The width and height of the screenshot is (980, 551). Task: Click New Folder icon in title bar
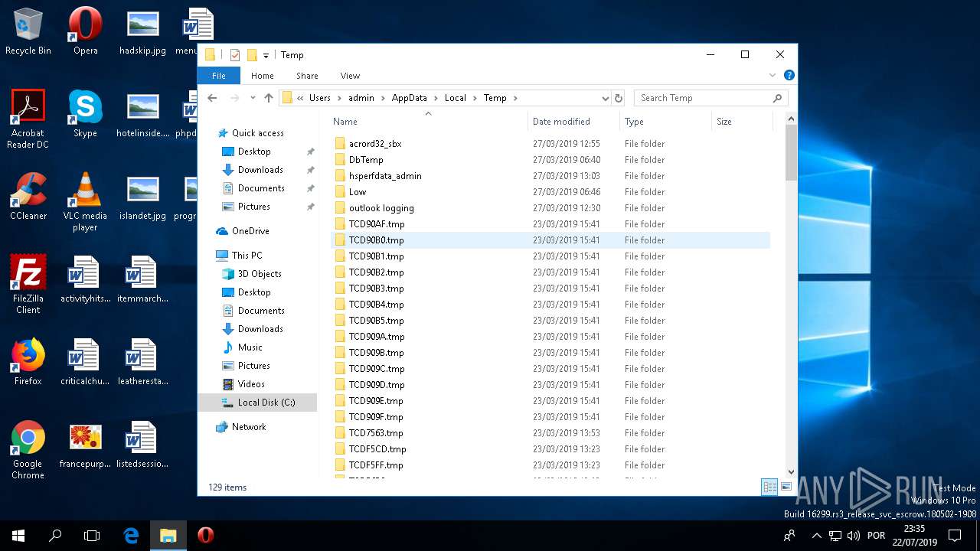tap(252, 55)
